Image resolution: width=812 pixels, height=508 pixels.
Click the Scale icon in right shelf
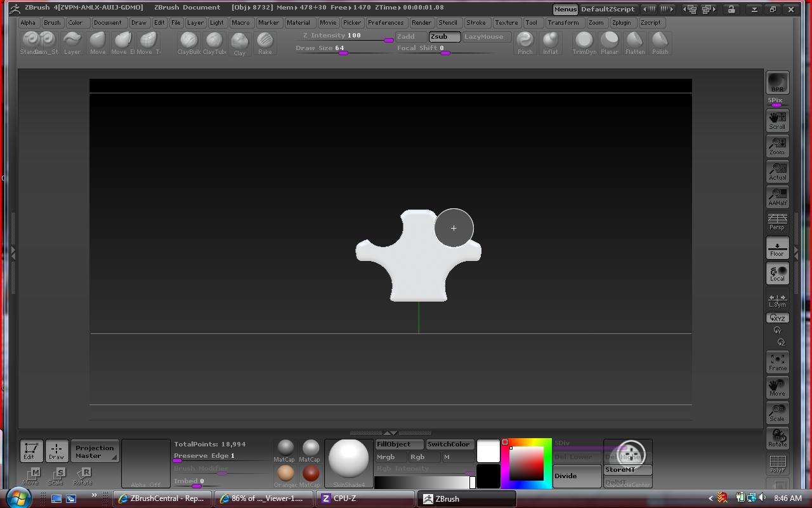tap(778, 413)
